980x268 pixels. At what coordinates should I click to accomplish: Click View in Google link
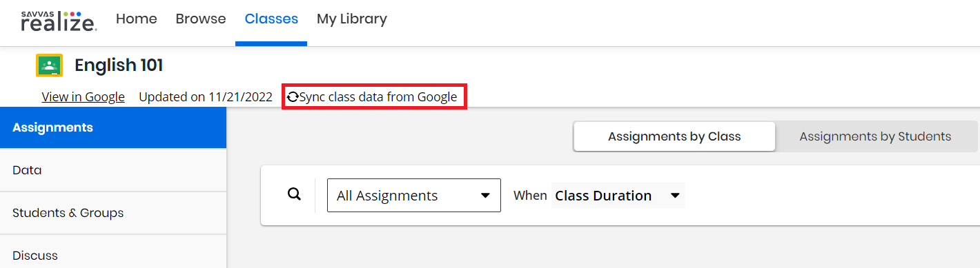(84, 97)
